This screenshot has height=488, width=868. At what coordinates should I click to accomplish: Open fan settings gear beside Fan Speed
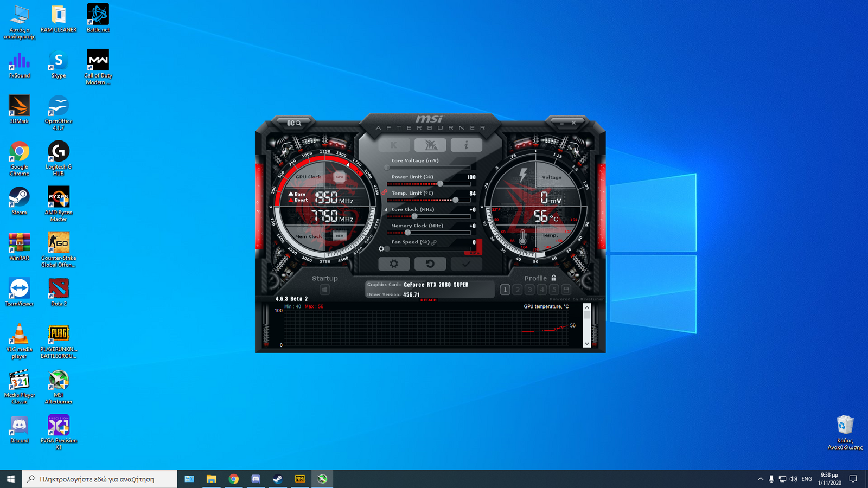(381, 249)
